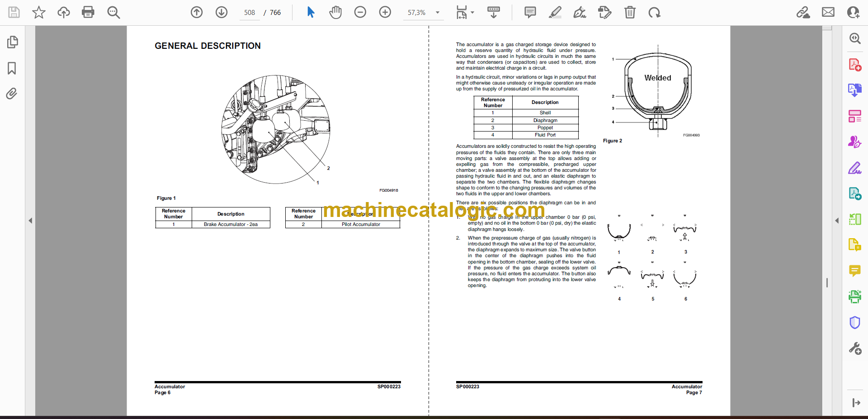Open Compress PDF tool
This screenshot has height=419, width=868.
(x=855, y=219)
